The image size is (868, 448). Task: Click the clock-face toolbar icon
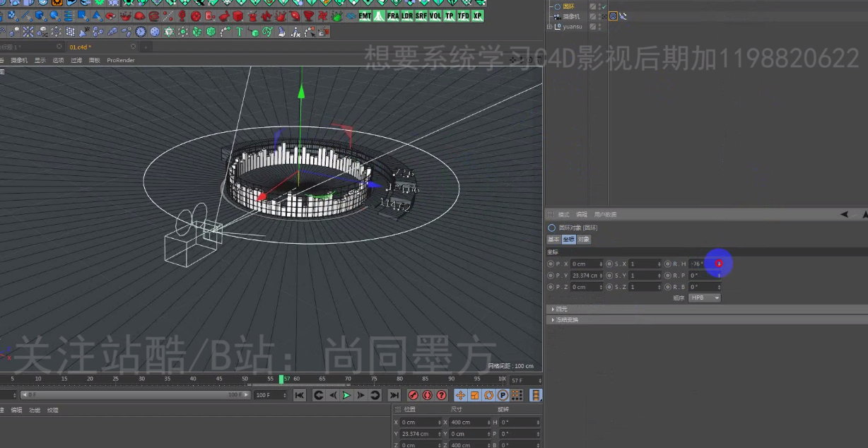(141, 32)
